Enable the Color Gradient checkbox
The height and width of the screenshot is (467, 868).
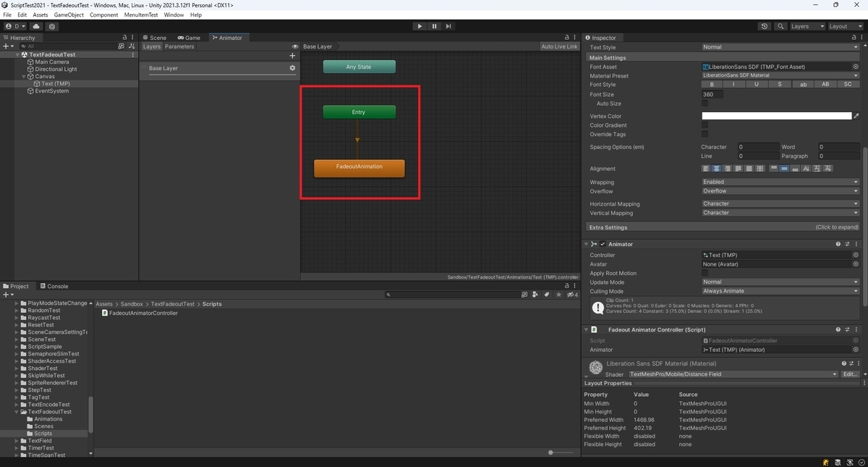tap(705, 125)
